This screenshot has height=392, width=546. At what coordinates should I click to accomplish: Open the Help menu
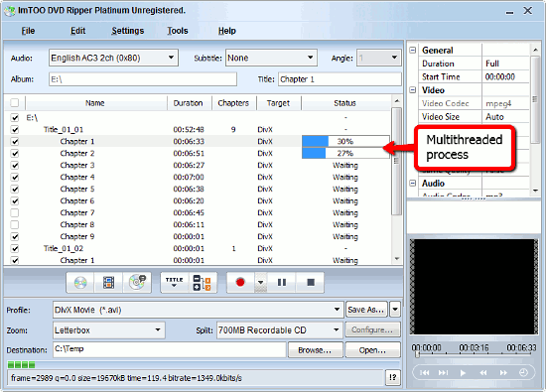click(x=227, y=31)
